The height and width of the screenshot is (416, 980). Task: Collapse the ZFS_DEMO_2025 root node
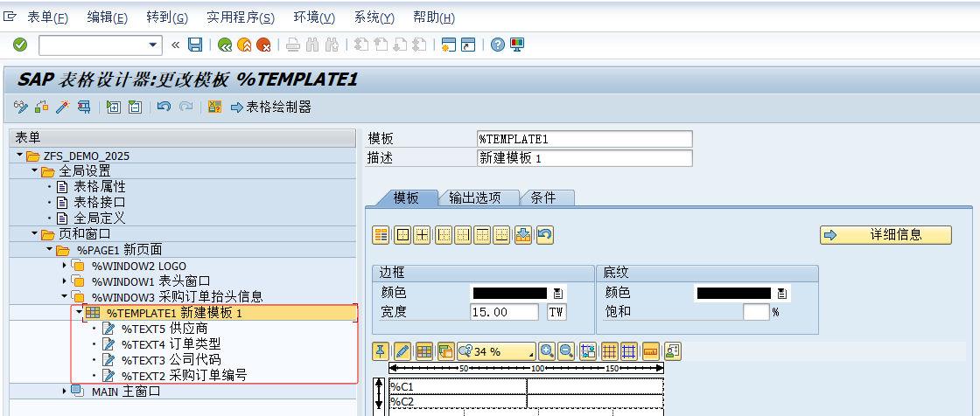point(19,156)
